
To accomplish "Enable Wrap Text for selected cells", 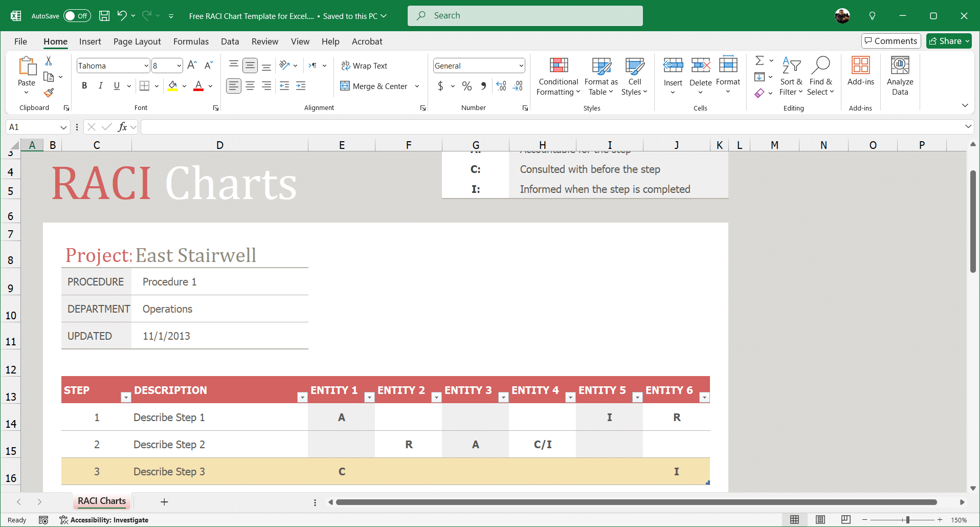I will coord(364,65).
